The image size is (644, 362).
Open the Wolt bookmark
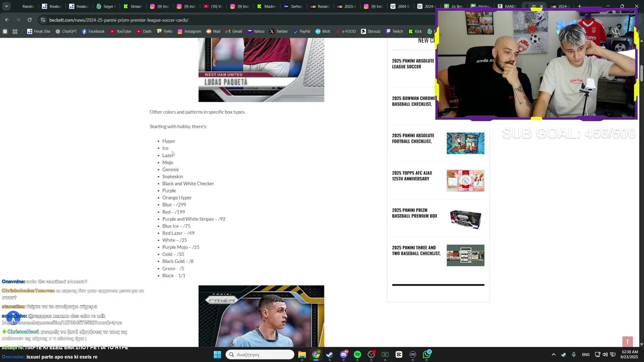(x=323, y=31)
